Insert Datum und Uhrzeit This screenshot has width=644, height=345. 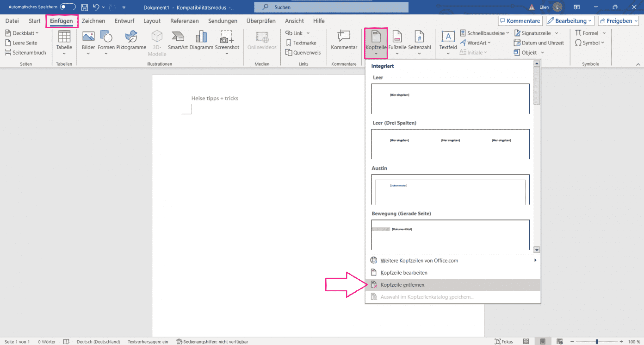click(539, 43)
